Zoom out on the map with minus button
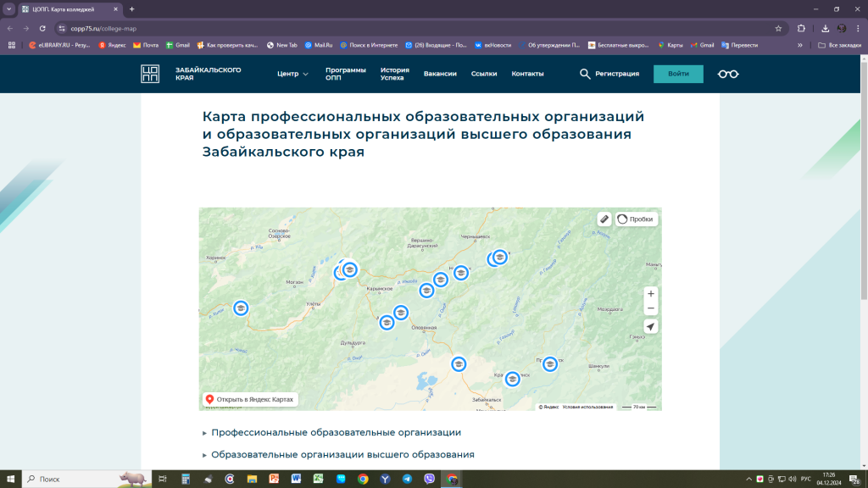This screenshot has height=488, width=868. pyautogui.click(x=650, y=308)
